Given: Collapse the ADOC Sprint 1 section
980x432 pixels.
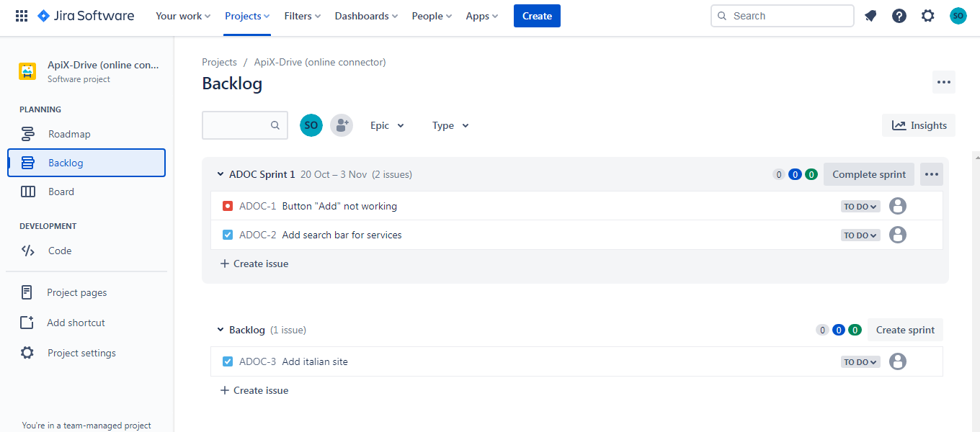Looking at the screenshot, I should (220, 174).
